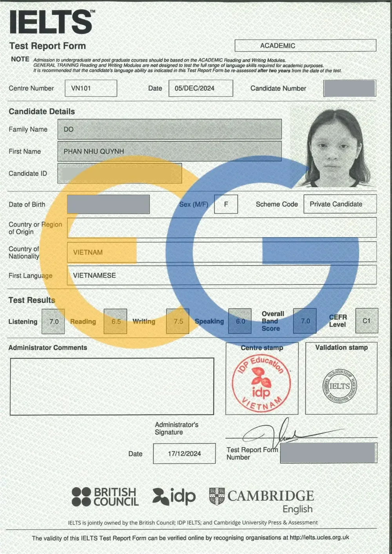Click the 'Overall Band Score' label

tap(273, 321)
